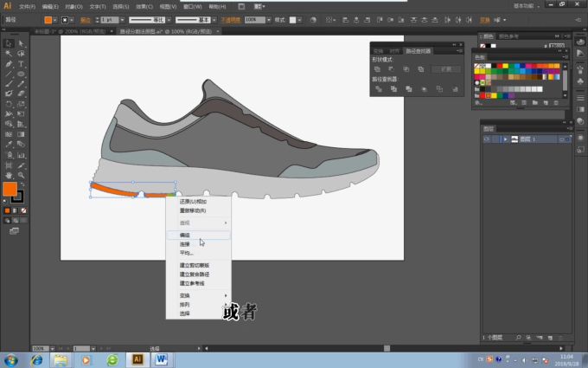The width and height of the screenshot is (588, 368).
Task: Choose 编组 (Group) in context menu
Action: (198, 235)
